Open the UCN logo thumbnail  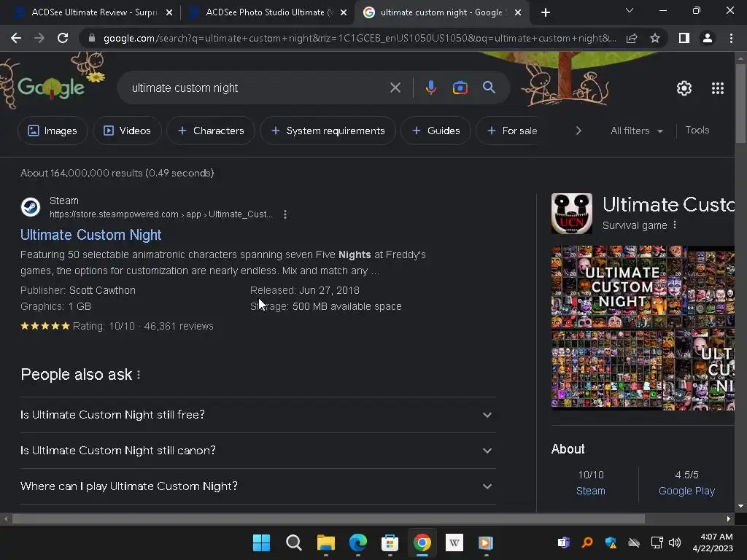tap(572, 214)
